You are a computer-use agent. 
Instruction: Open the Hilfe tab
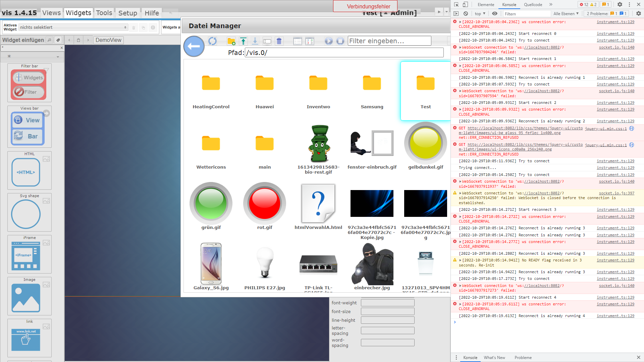pos(152,13)
